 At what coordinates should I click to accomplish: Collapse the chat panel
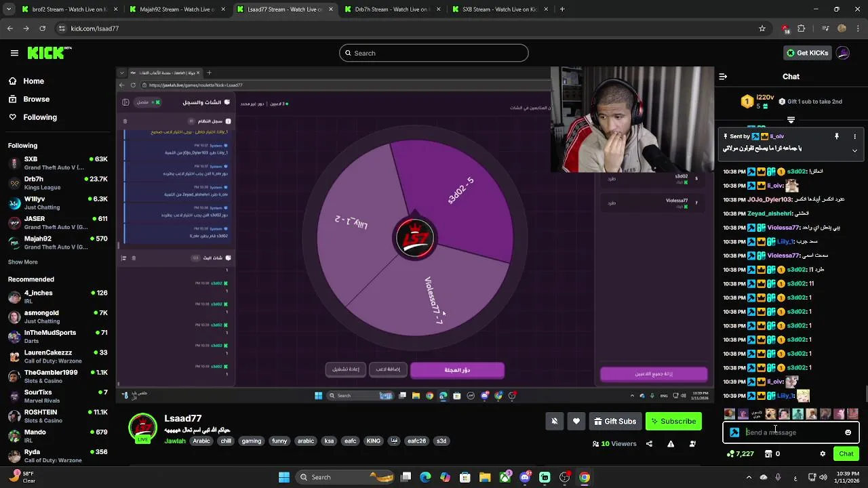pos(723,77)
